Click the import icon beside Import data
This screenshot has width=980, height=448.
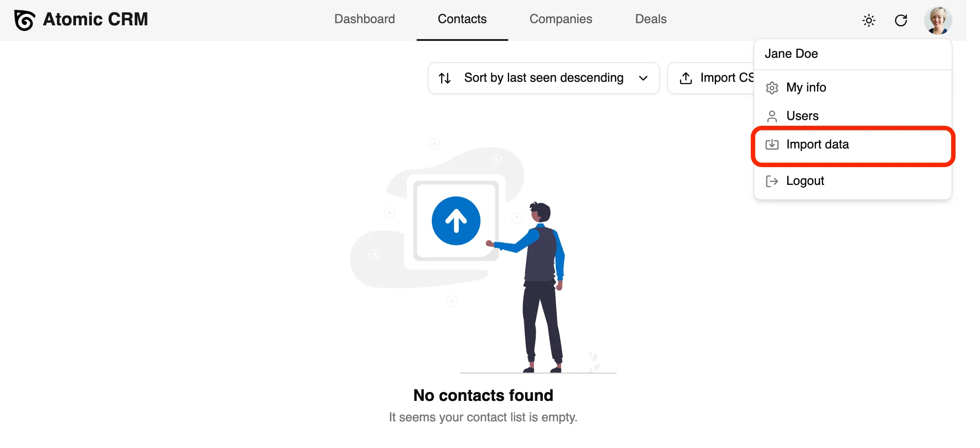772,144
